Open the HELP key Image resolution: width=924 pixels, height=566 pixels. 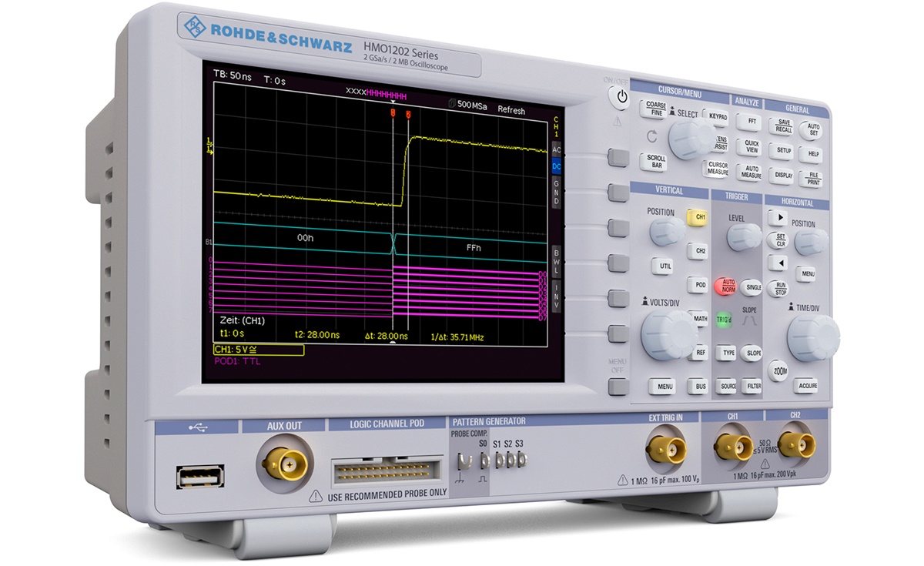coord(812,153)
